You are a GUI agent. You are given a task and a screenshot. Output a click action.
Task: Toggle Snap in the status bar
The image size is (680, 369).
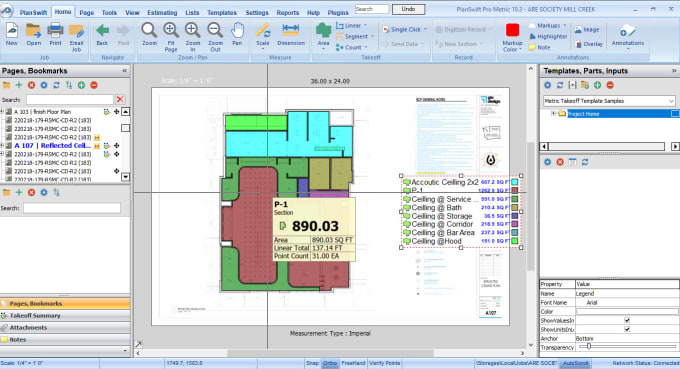(x=312, y=363)
